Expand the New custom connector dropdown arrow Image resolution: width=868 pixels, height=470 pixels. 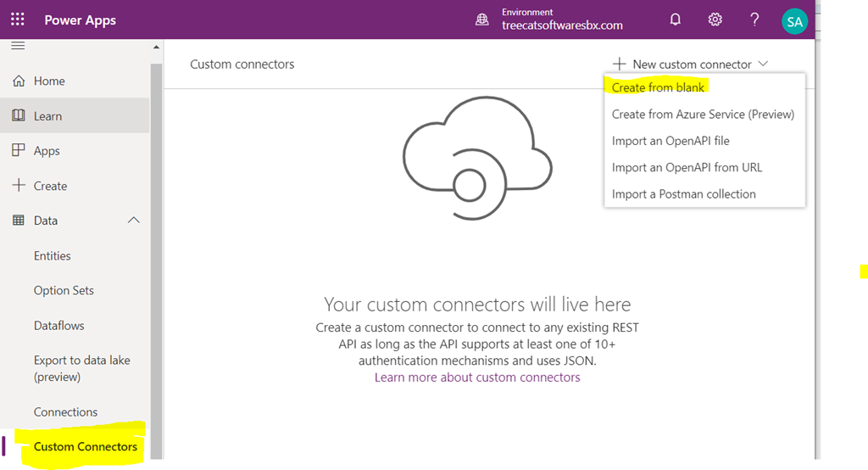[x=763, y=64]
